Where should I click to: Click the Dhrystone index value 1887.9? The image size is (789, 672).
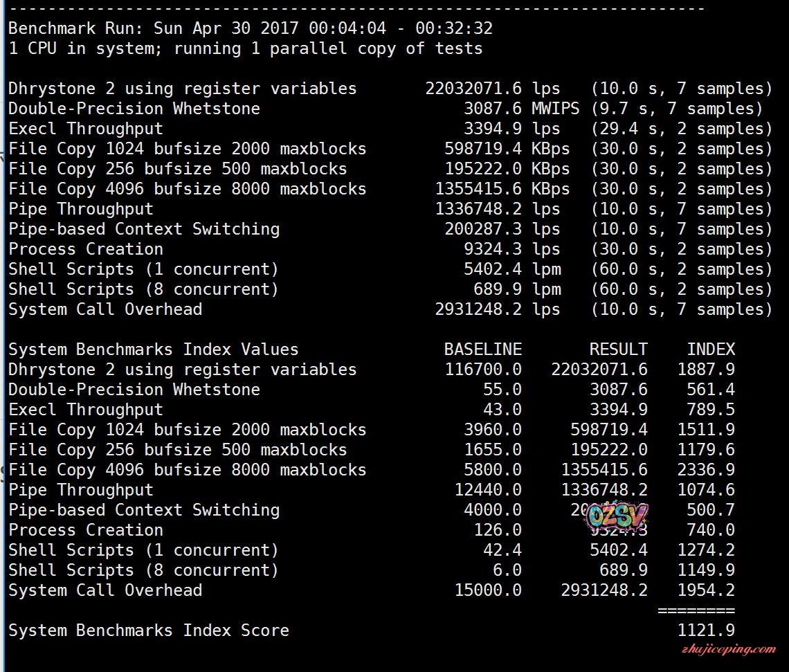(x=706, y=370)
